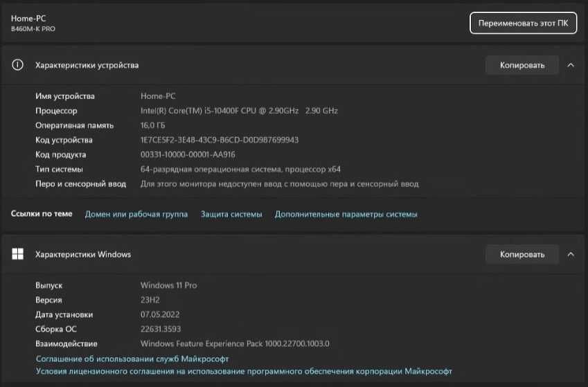
Task: Click the Дата установки label
Action: 64,314
